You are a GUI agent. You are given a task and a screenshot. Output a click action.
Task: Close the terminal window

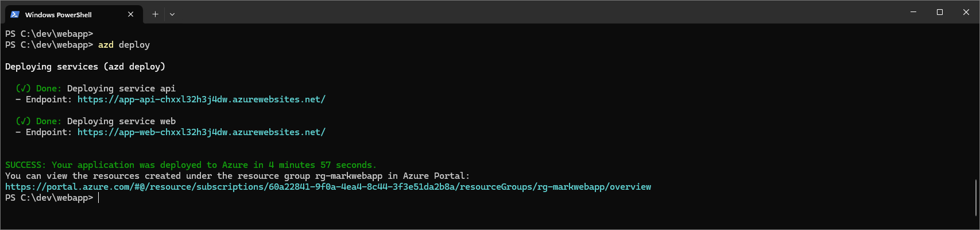pos(966,12)
